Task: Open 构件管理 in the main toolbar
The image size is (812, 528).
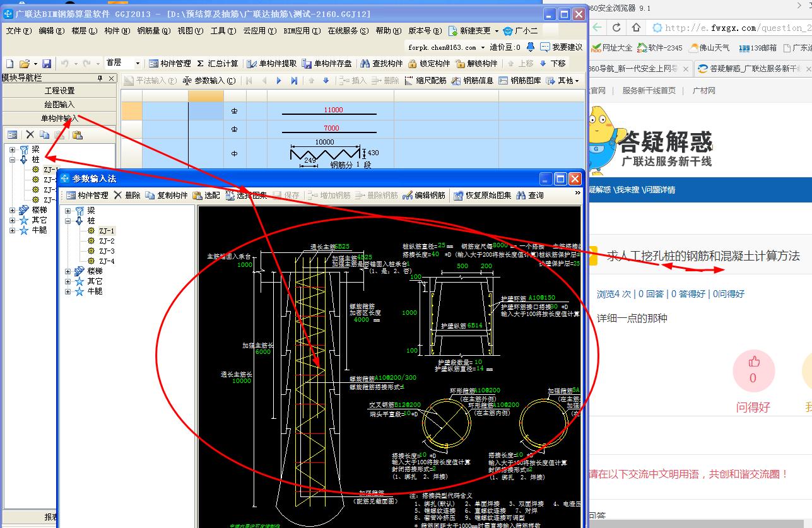Action: point(170,64)
